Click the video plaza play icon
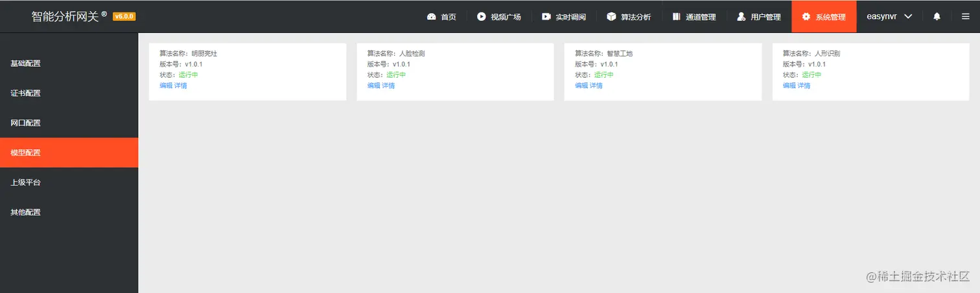 click(x=482, y=17)
